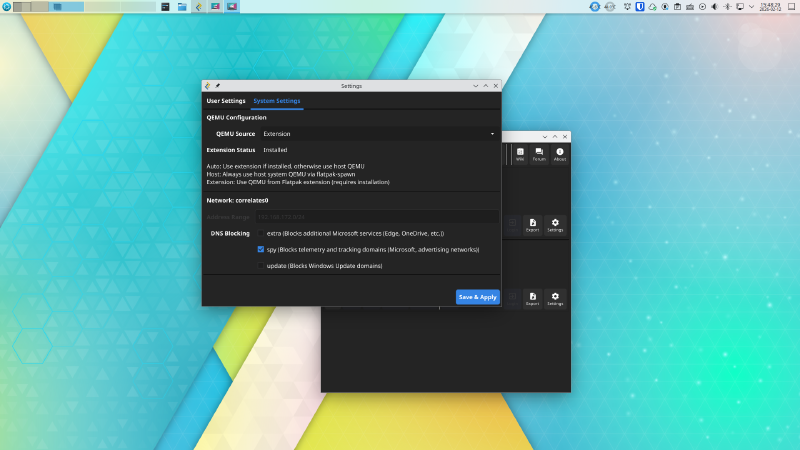This screenshot has height=450, width=800.
Task: Uncheck the 'spy' DNS blocking checkbox
Action: coord(261,249)
